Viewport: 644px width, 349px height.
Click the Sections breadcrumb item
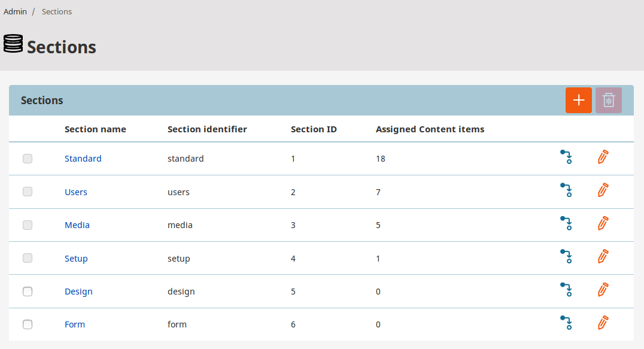pyautogui.click(x=56, y=11)
